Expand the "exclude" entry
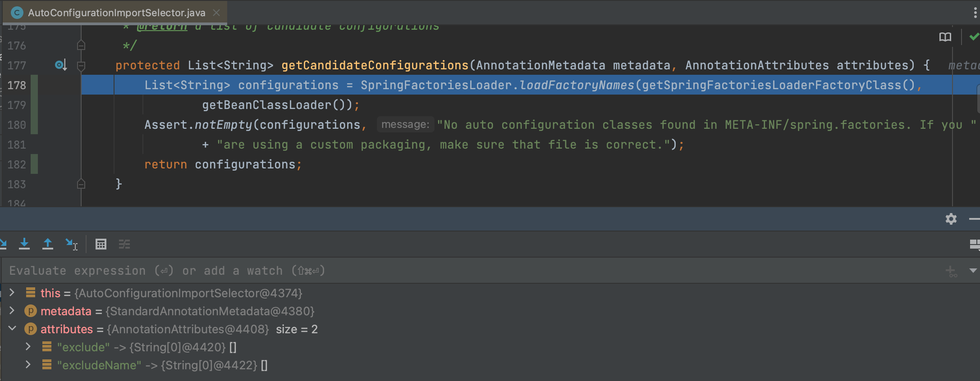 pyautogui.click(x=28, y=347)
